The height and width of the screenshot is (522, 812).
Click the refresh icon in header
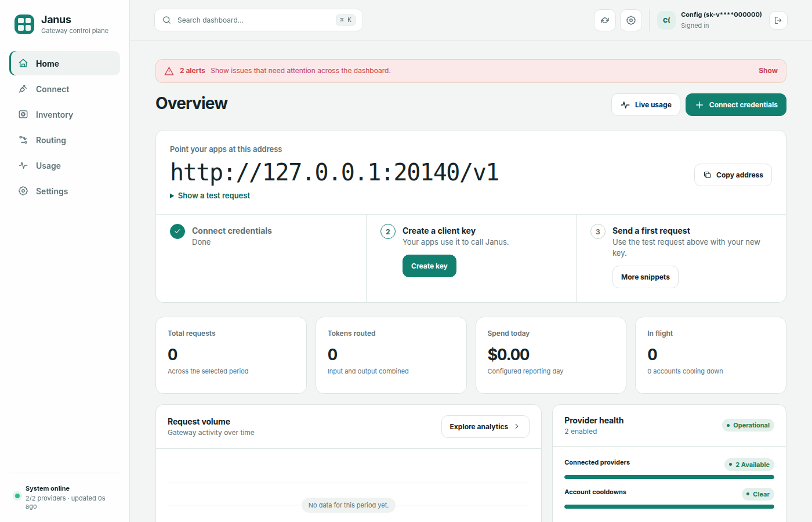pos(605,20)
